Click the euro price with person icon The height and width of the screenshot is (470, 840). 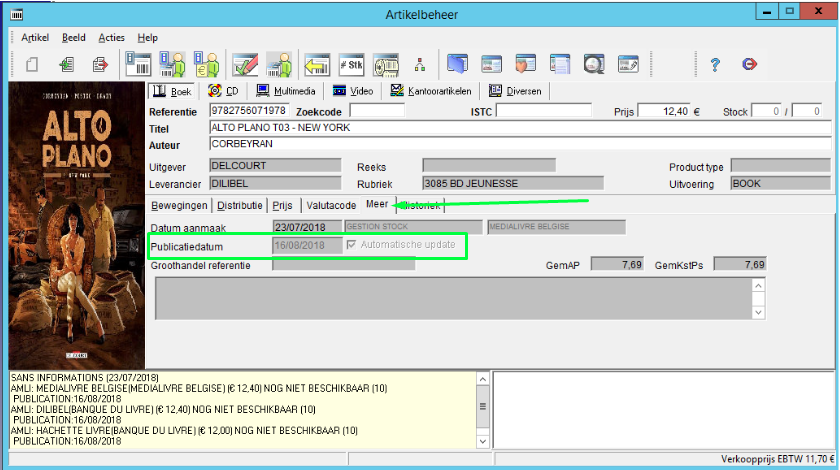click(x=206, y=64)
